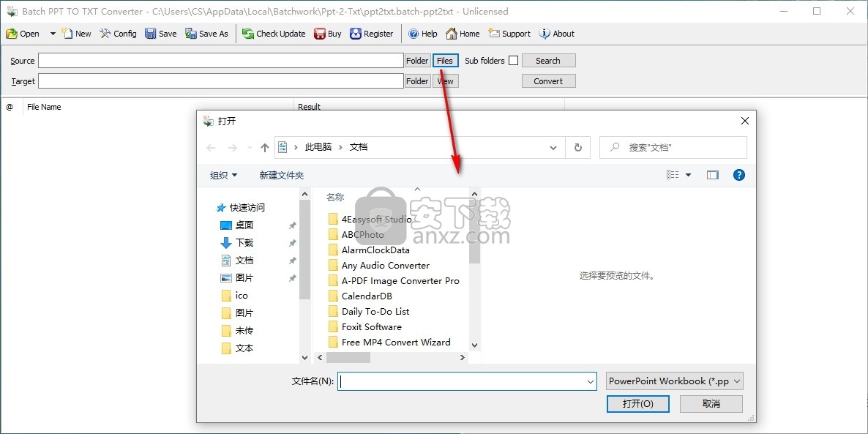Select pinned 文档 in navigation pane

(237, 260)
